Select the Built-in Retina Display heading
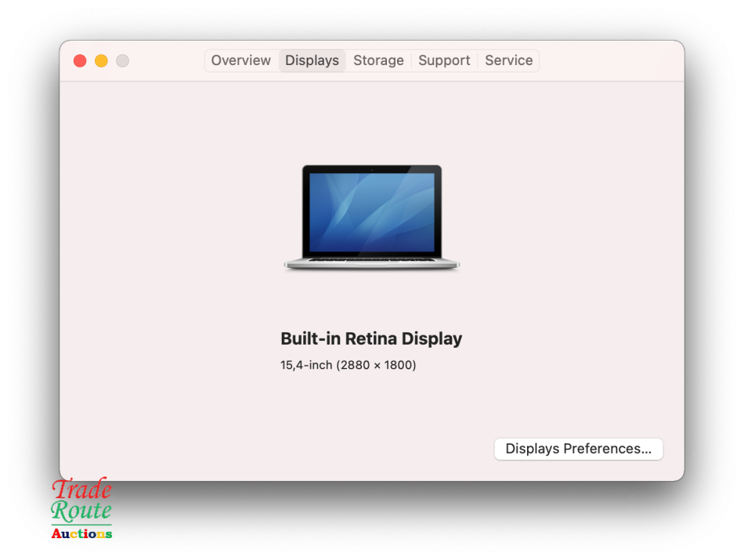Screen dimensions: 744x560 tap(371, 338)
